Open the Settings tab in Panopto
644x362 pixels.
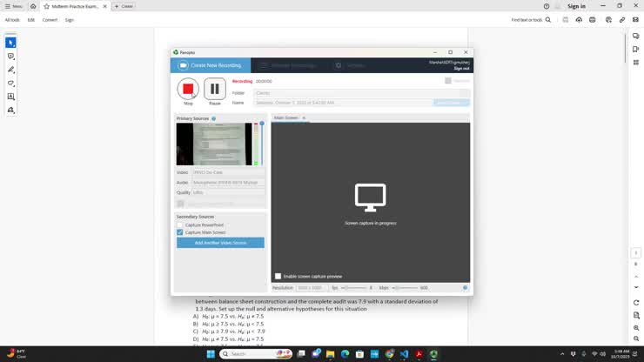[x=351, y=65]
